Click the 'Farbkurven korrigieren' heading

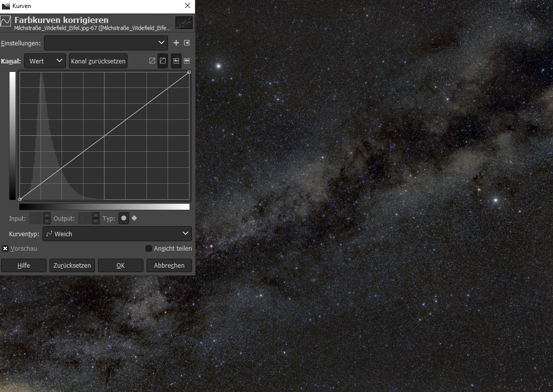[x=61, y=19]
